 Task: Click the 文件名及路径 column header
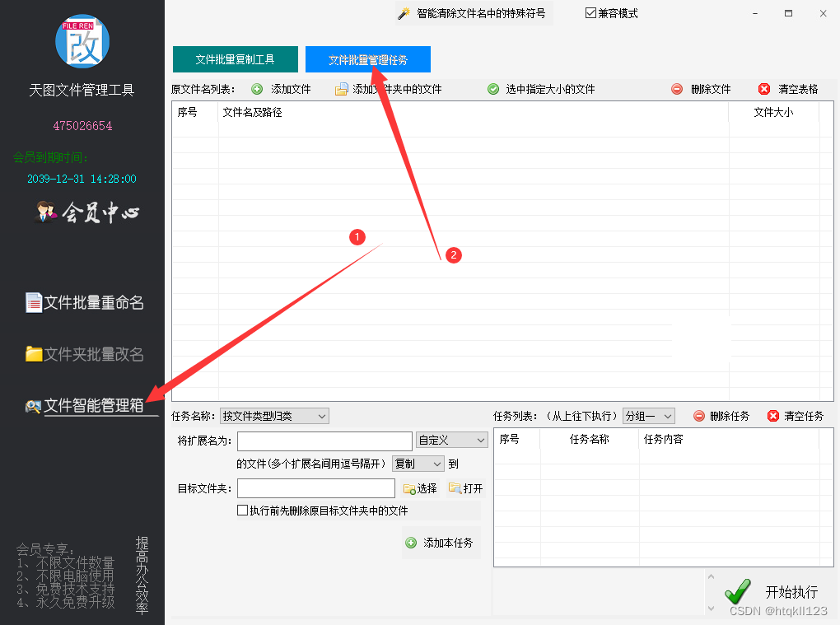(252, 112)
